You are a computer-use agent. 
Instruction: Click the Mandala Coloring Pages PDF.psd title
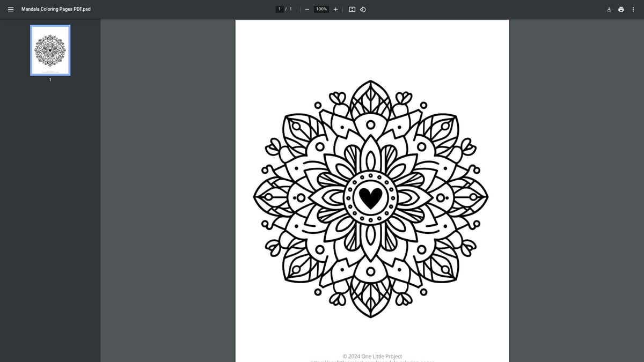coord(56,9)
